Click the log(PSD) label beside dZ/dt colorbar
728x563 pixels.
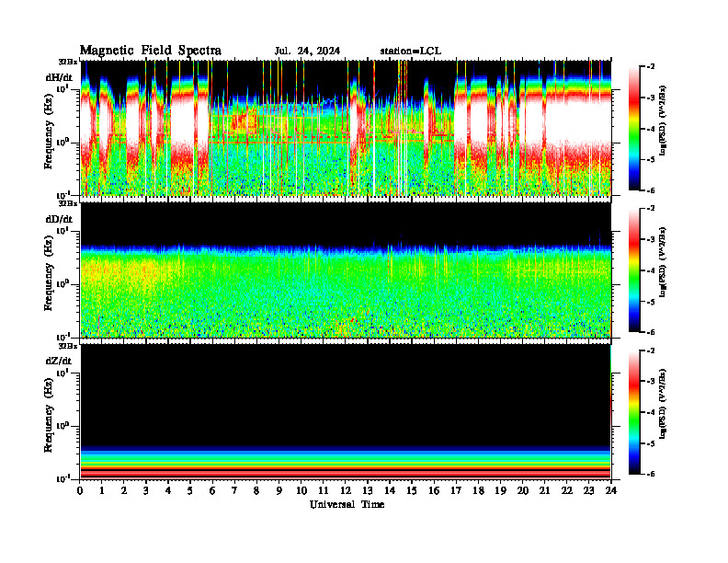(663, 404)
